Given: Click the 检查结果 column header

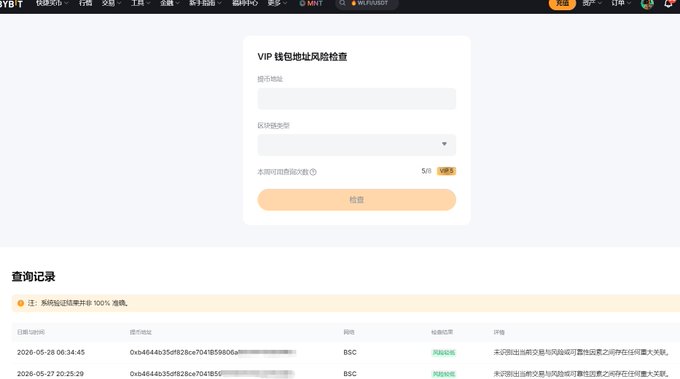Looking at the screenshot, I should point(442,332).
